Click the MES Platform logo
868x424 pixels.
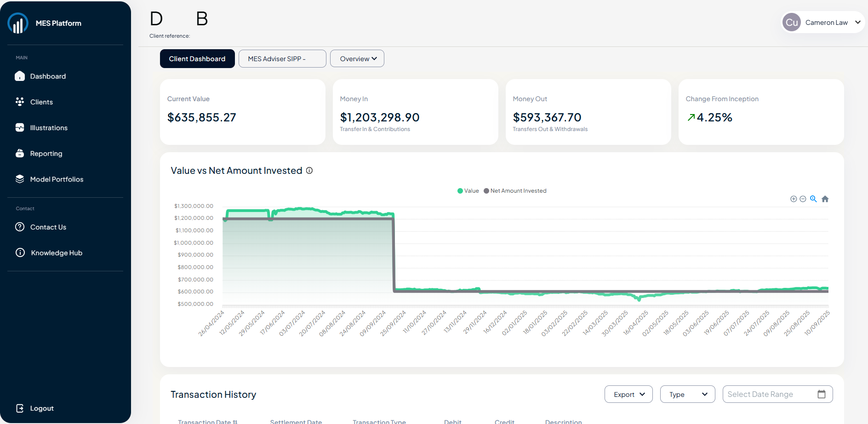tap(18, 23)
